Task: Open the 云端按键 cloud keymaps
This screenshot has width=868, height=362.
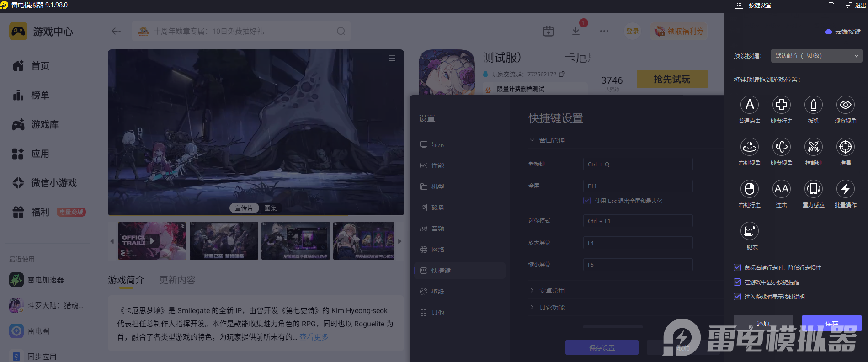Action: point(843,32)
